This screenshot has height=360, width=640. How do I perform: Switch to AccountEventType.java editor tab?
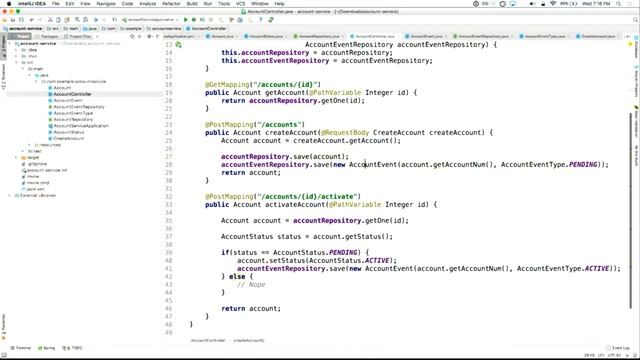tap(544, 36)
